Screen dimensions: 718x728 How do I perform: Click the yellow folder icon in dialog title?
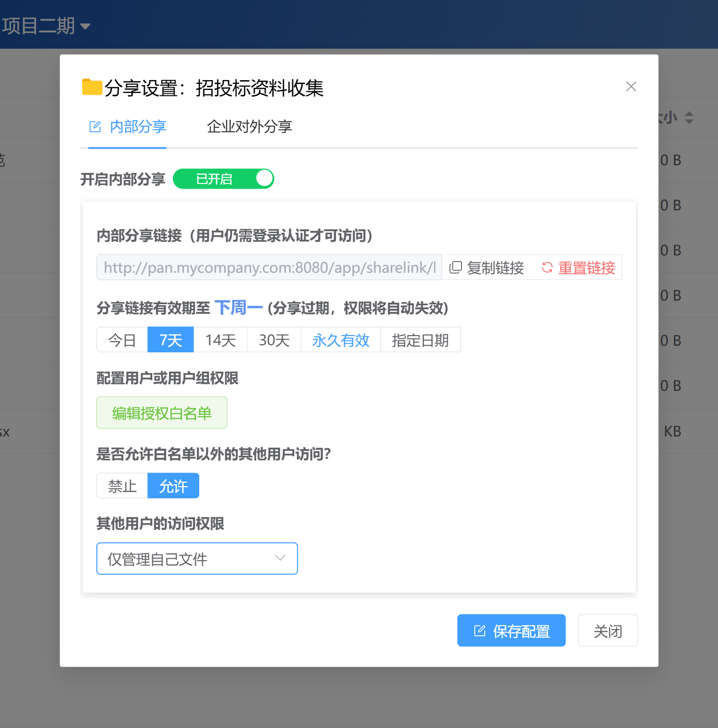click(x=92, y=87)
